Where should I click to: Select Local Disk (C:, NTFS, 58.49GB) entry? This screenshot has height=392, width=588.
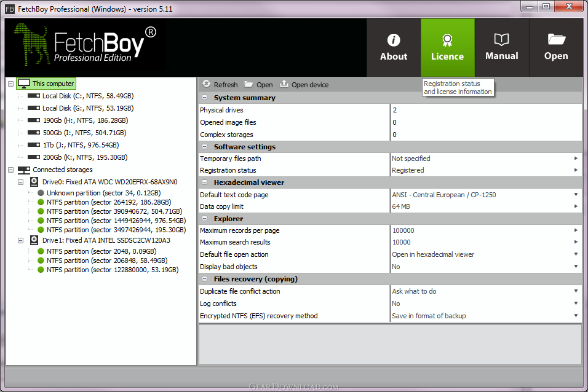pos(88,96)
